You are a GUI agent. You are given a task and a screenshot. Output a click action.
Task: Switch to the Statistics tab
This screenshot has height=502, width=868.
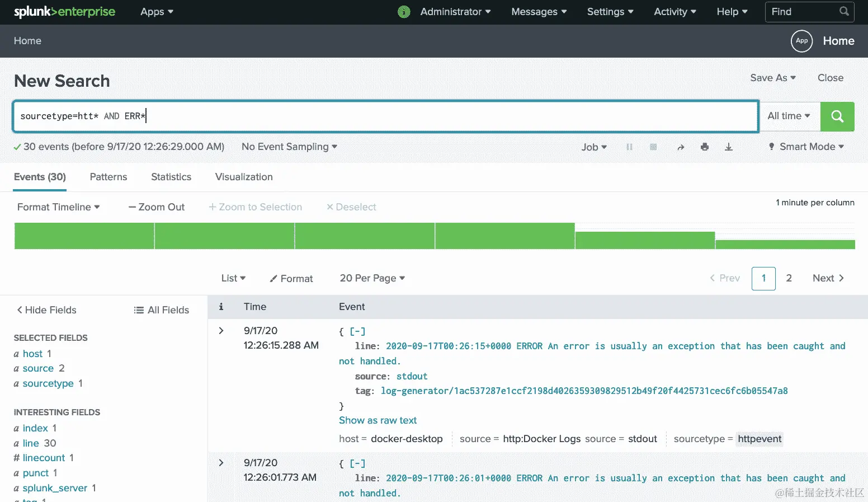tap(171, 177)
